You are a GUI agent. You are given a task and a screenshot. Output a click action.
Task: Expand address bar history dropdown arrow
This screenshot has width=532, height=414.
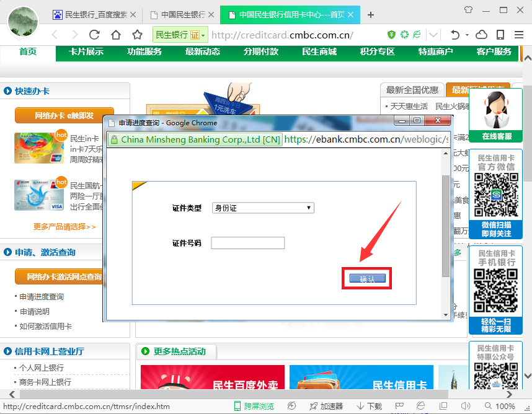click(433, 35)
